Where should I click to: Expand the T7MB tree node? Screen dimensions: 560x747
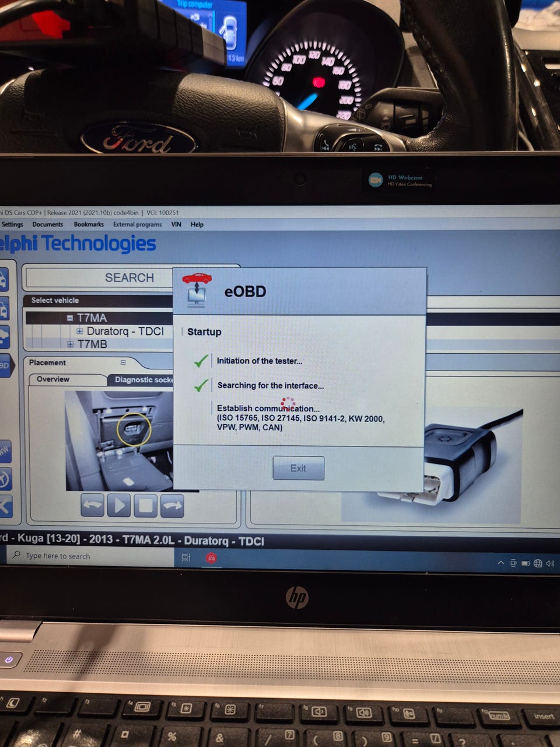click(x=70, y=344)
